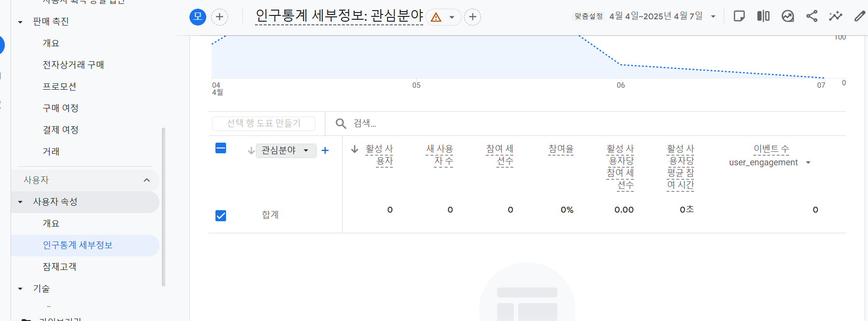Image resolution: width=868 pixels, height=321 pixels.
Task: Collapse the 판매 촉진 section
Action: 20,22
